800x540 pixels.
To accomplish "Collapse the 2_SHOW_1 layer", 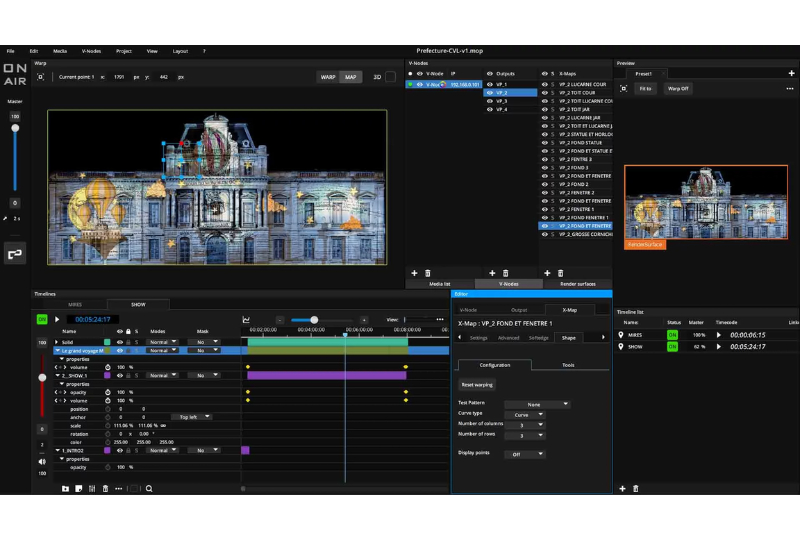I will point(57,375).
